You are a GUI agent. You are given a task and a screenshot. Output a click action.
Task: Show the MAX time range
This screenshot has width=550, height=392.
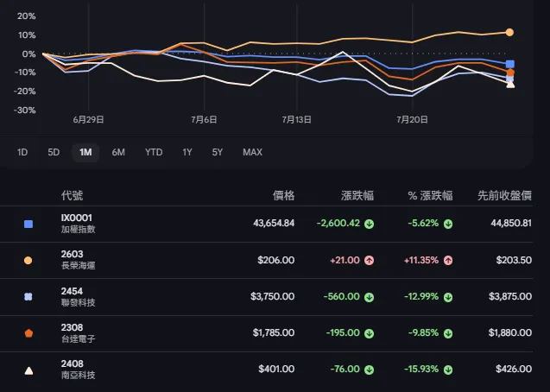(252, 152)
